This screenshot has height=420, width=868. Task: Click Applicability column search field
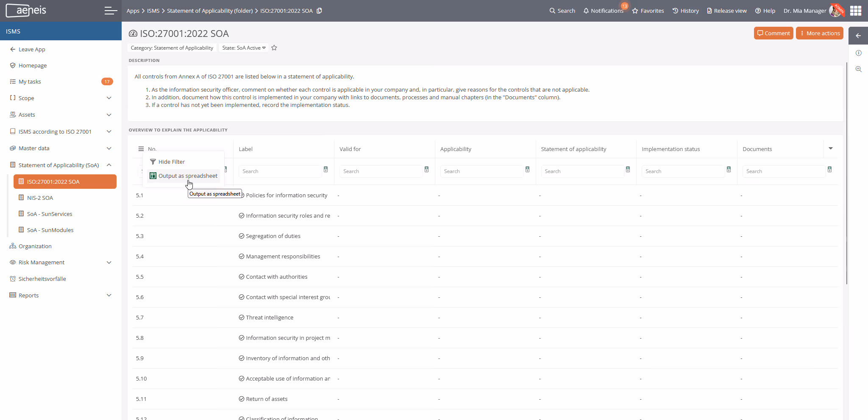(482, 171)
